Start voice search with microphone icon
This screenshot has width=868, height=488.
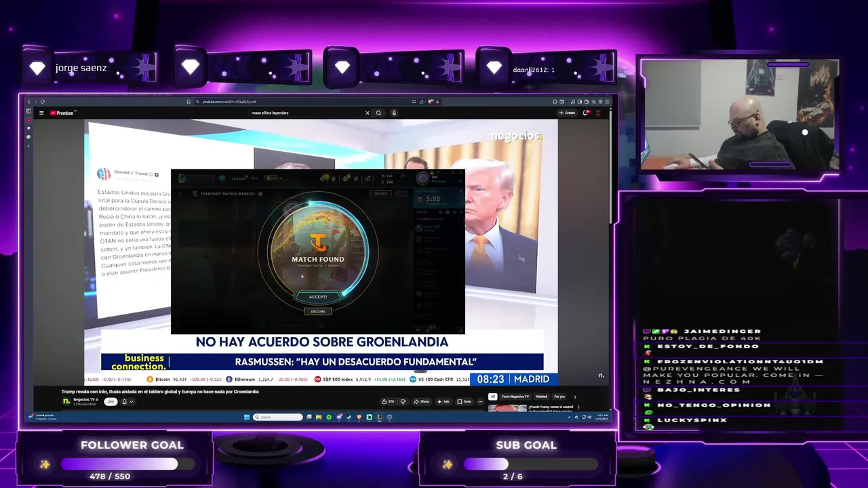tap(394, 113)
